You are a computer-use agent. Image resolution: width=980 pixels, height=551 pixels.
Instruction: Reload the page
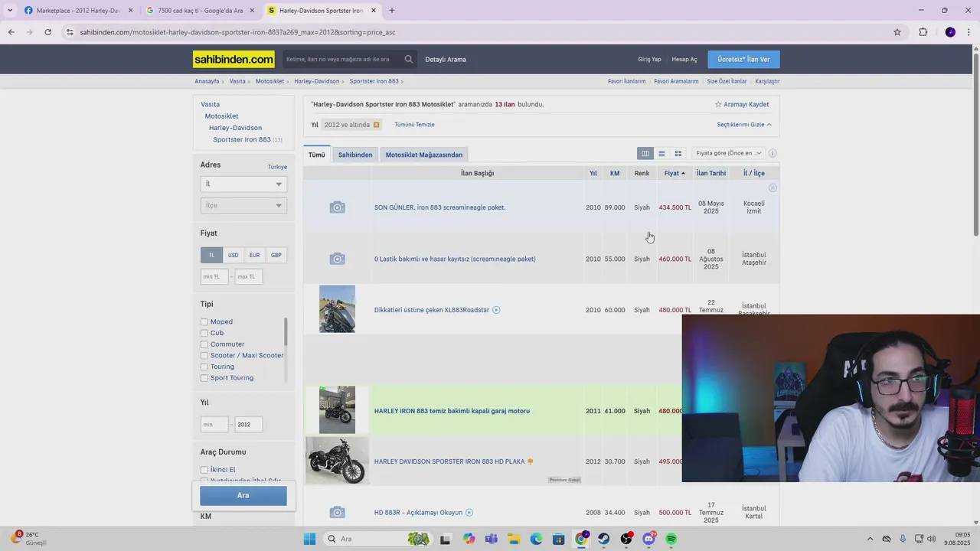47,32
